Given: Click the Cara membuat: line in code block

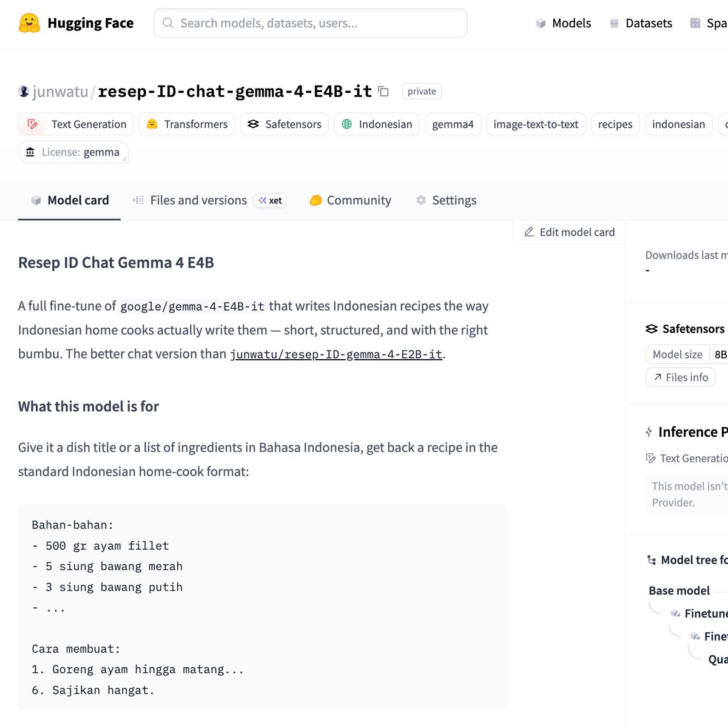Looking at the screenshot, I should 76,649.
